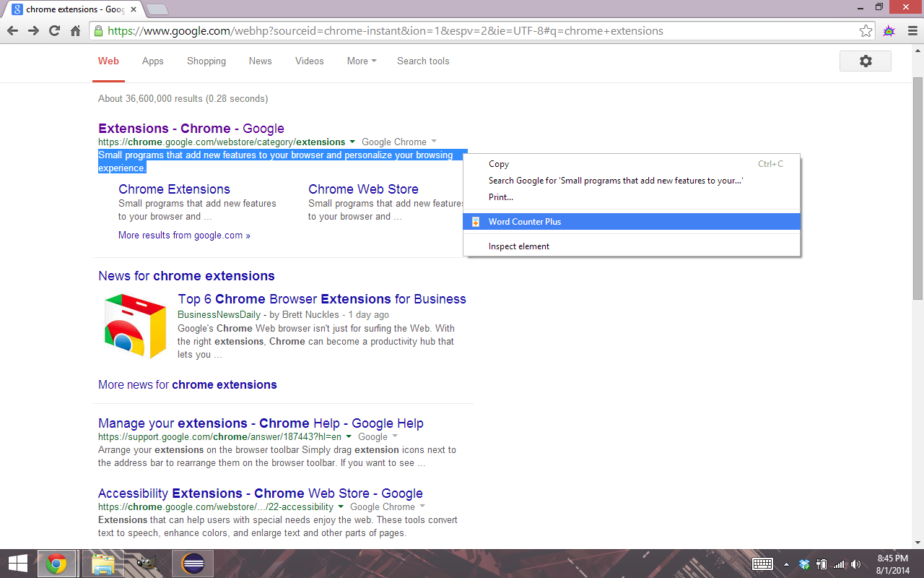Viewport: 924px width, 578px height.
Task: Open Search tools options
Action: tap(423, 61)
